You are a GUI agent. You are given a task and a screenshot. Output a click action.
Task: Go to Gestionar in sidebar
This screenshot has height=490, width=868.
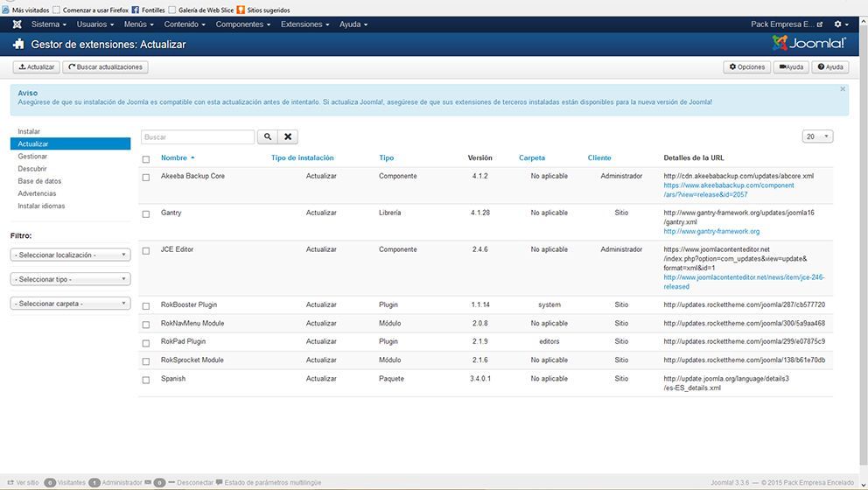pyautogui.click(x=32, y=156)
